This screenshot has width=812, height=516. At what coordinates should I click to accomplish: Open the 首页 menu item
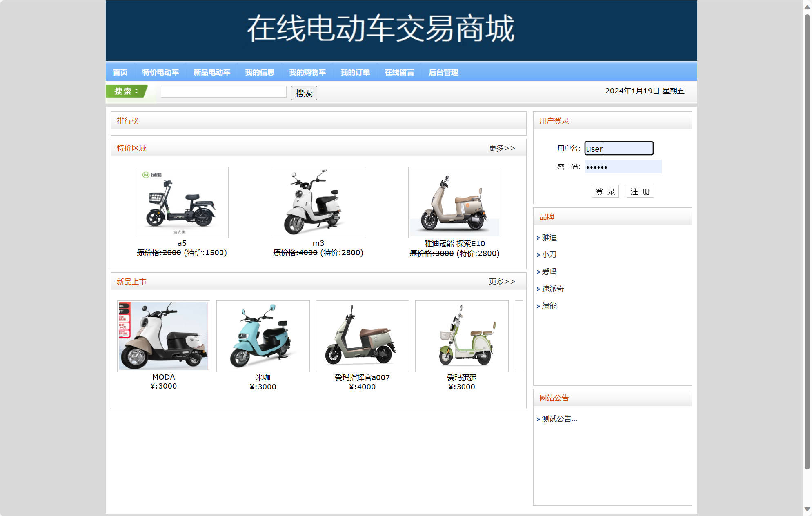pyautogui.click(x=120, y=72)
